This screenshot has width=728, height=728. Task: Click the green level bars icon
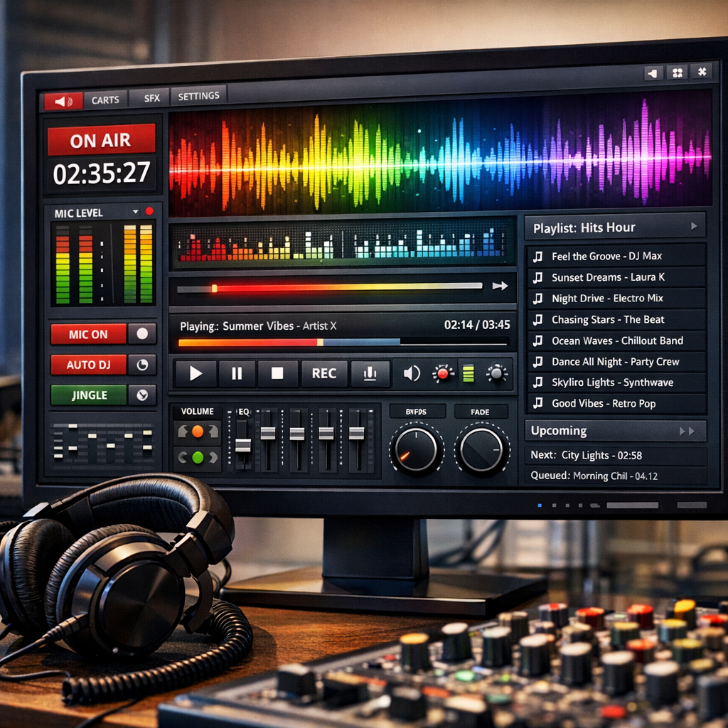(x=469, y=373)
